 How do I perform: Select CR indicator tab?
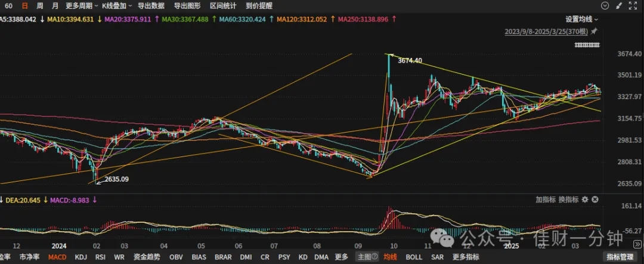(265, 257)
